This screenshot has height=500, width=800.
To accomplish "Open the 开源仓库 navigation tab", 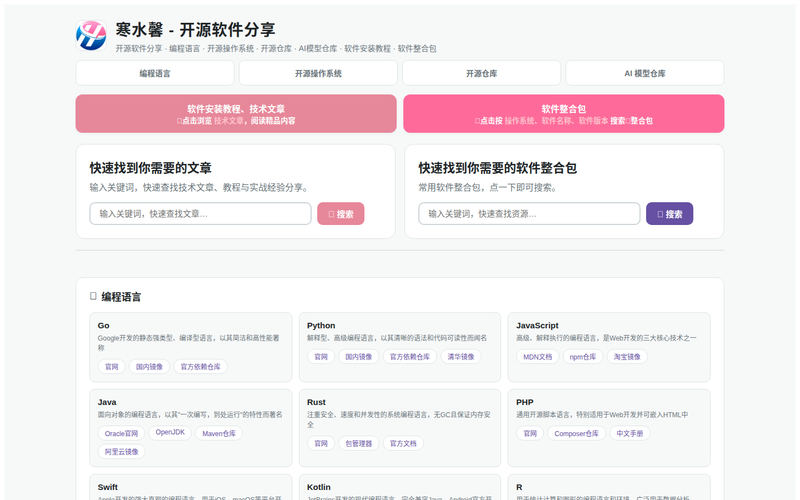I will (482, 73).
